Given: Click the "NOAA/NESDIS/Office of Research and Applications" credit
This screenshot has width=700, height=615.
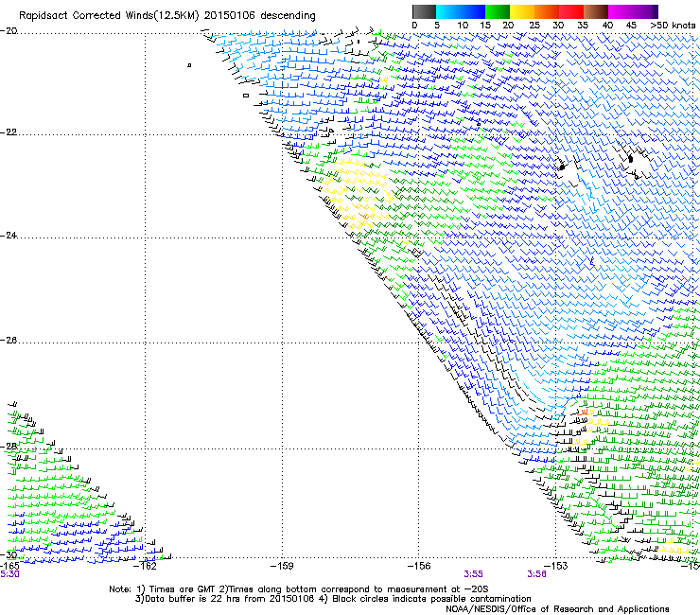Looking at the screenshot, I should tap(557, 609).
